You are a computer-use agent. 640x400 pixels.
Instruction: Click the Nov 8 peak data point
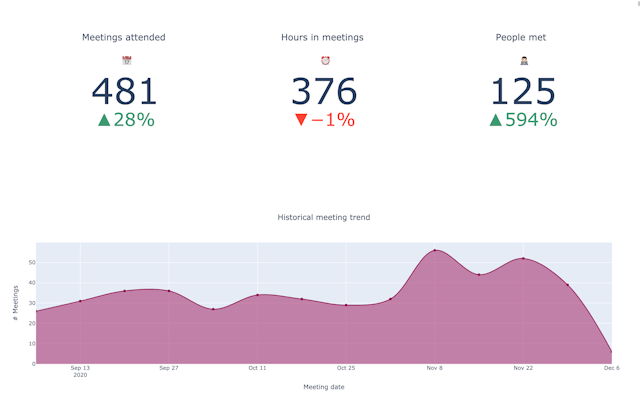(x=434, y=251)
